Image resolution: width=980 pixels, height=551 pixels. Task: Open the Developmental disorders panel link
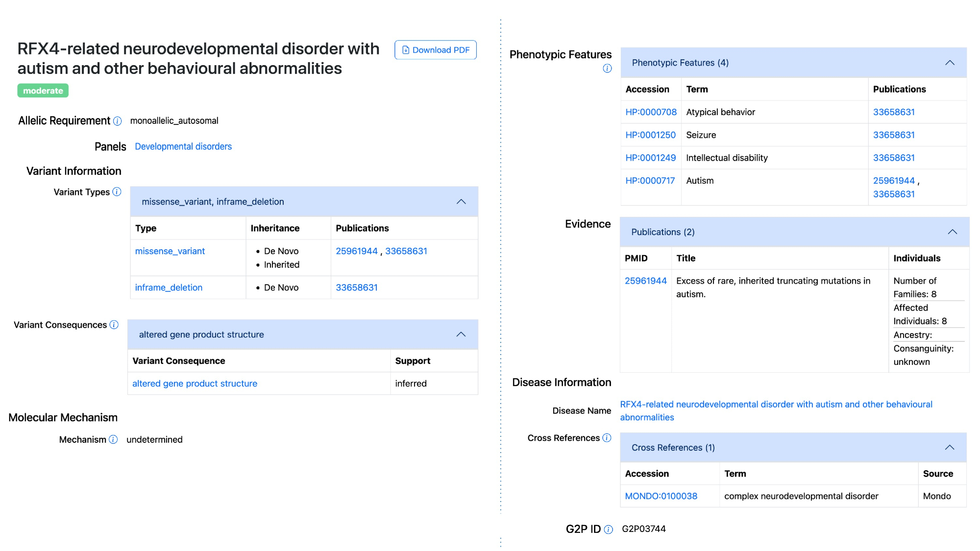[x=183, y=146]
